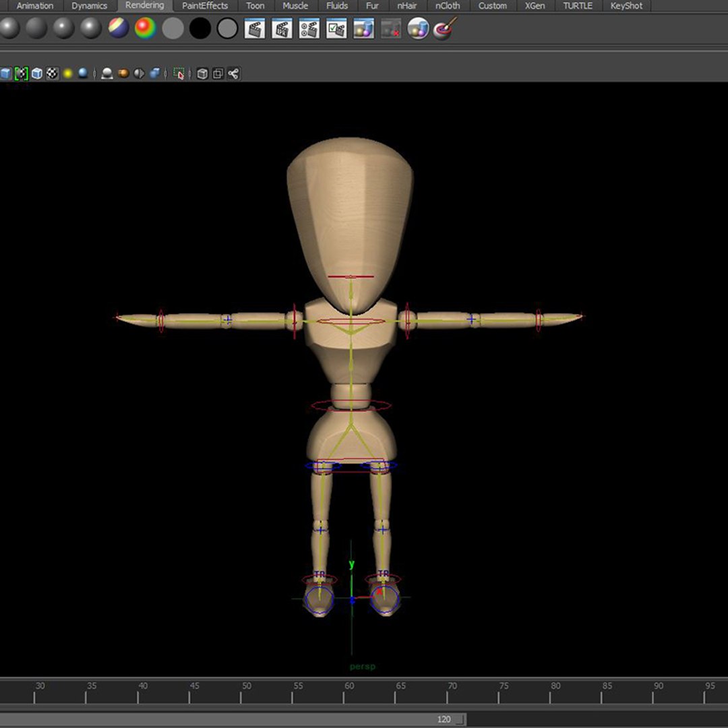Click the solid black circle shader icon
This screenshot has width=728, height=728.
point(200,28)
